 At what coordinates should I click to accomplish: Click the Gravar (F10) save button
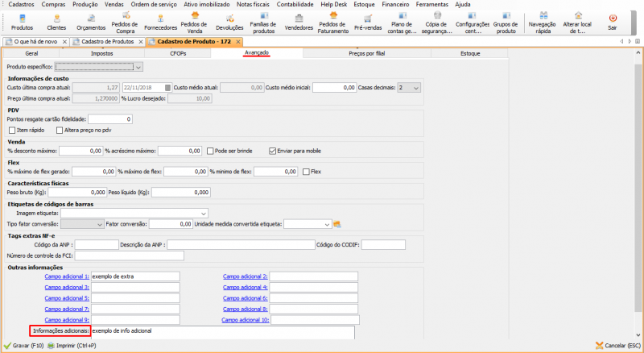pos(24,346)
